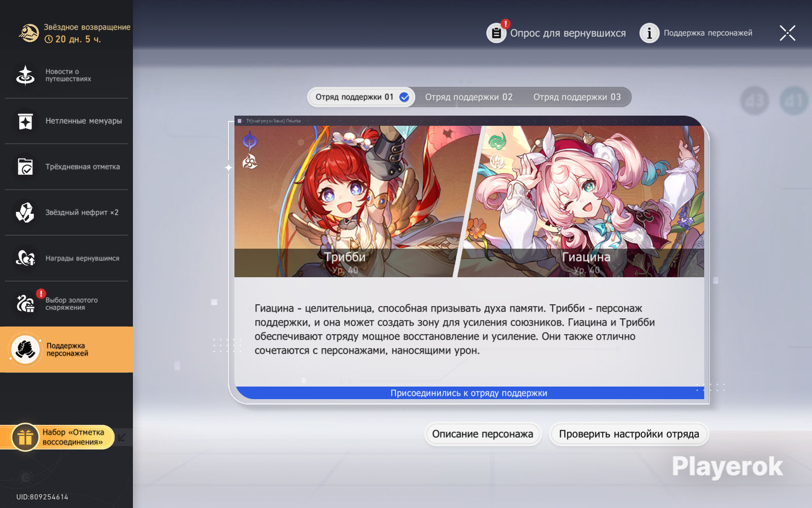The image size is (812, 508).
Task: Click the UID:809254614 text
Action: point(42,497)
